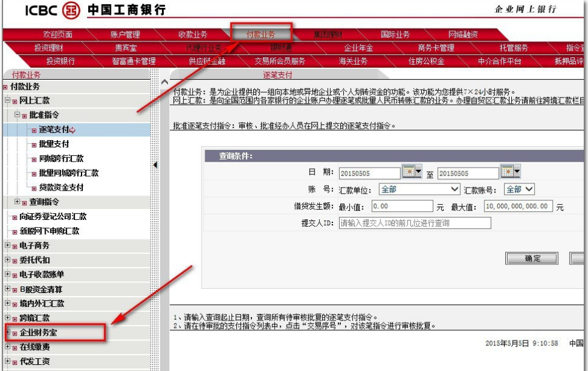Click the 最大值 amount field
588x371 pixels.
click(518, 206)
